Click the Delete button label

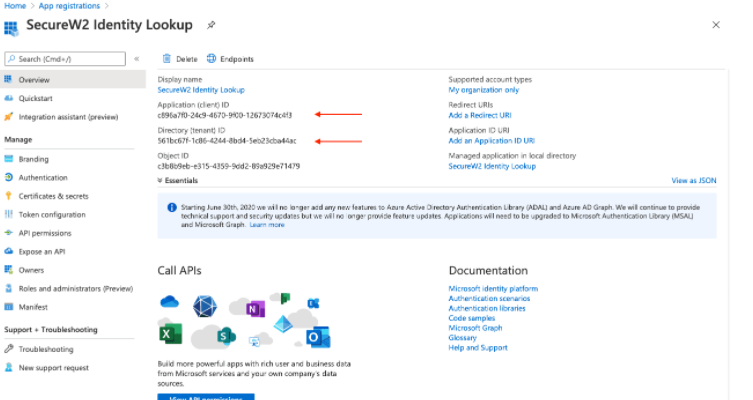tap(187, 59)
